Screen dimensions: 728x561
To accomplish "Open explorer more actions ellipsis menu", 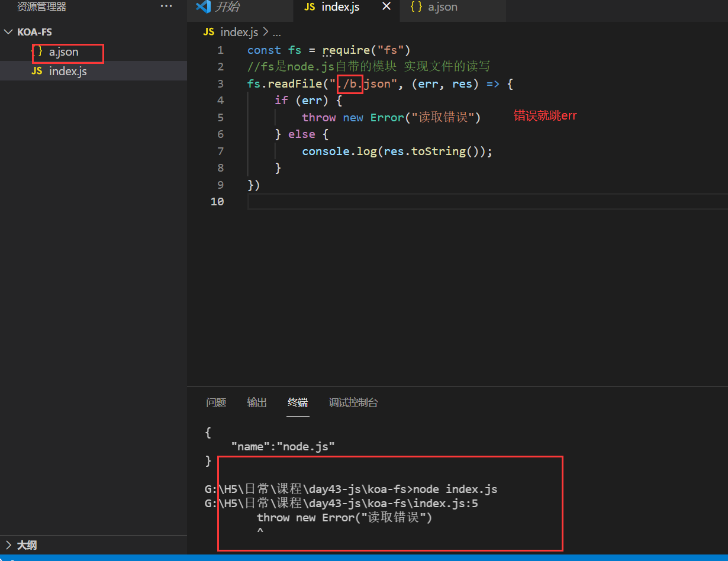I will point(166,7).
